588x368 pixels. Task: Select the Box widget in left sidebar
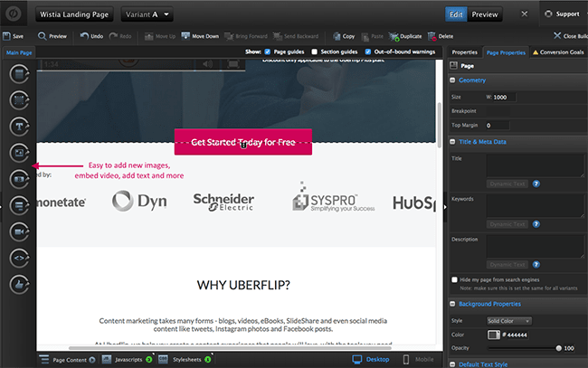point(19,100)
